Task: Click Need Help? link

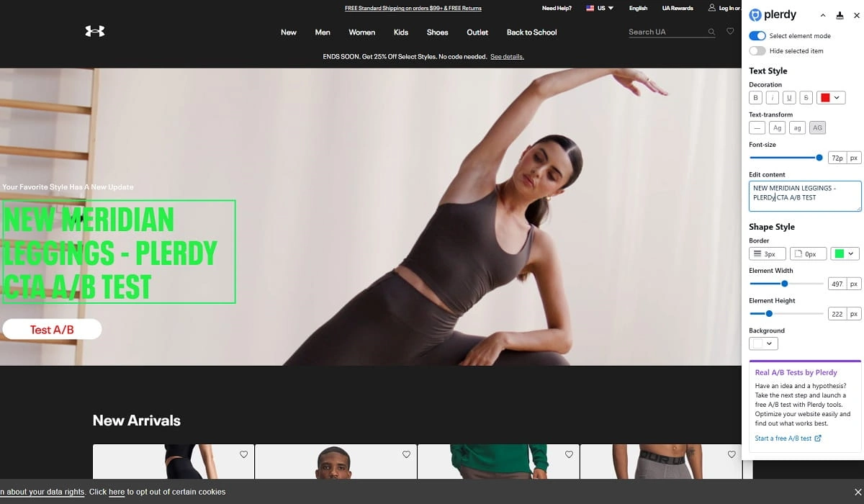Action: tap(557, 9)
